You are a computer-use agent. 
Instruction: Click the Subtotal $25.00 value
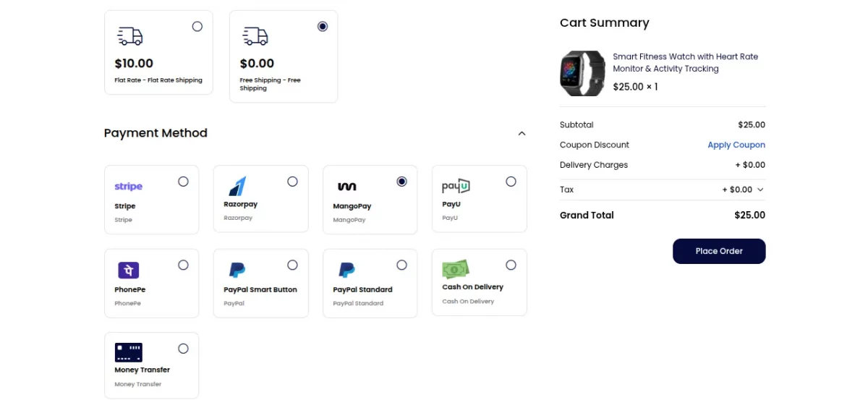pyautogui.click(x=752, y=124)
